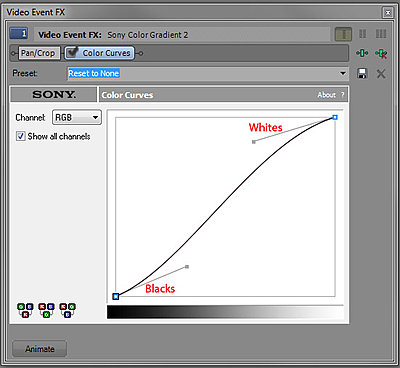The image size is (400, 368).
Task: Grab the blacks tangent control handle
Action: coord(187,267)
